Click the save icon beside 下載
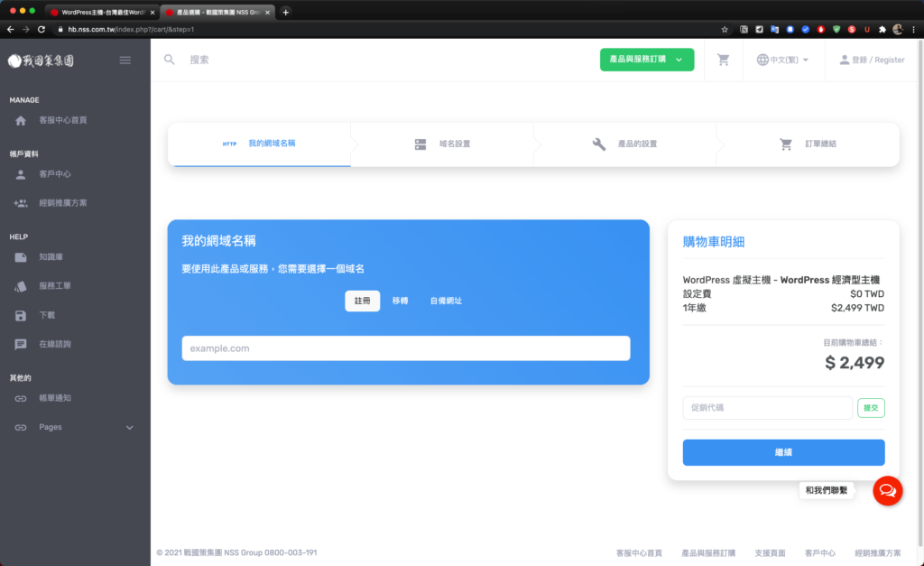Viewport: 924px width, 566px height. tap(21, 315)
